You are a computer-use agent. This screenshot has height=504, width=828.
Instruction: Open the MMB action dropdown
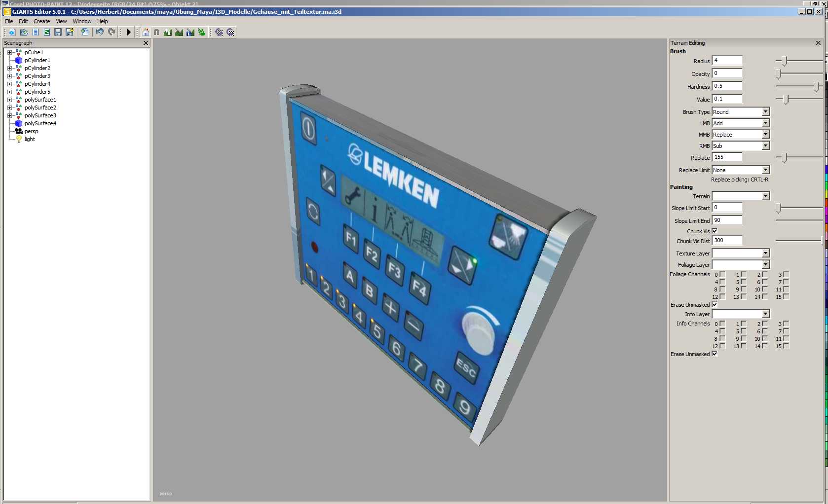point(741,135)
